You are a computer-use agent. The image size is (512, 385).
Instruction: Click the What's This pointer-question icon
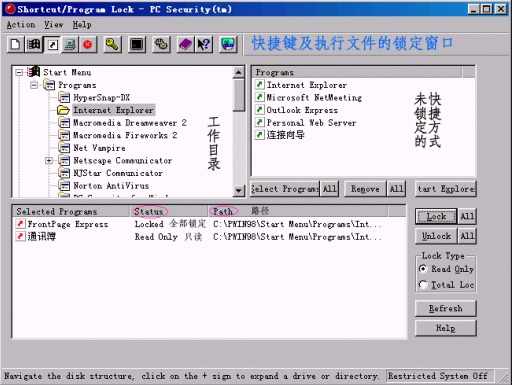click(204, 44)
